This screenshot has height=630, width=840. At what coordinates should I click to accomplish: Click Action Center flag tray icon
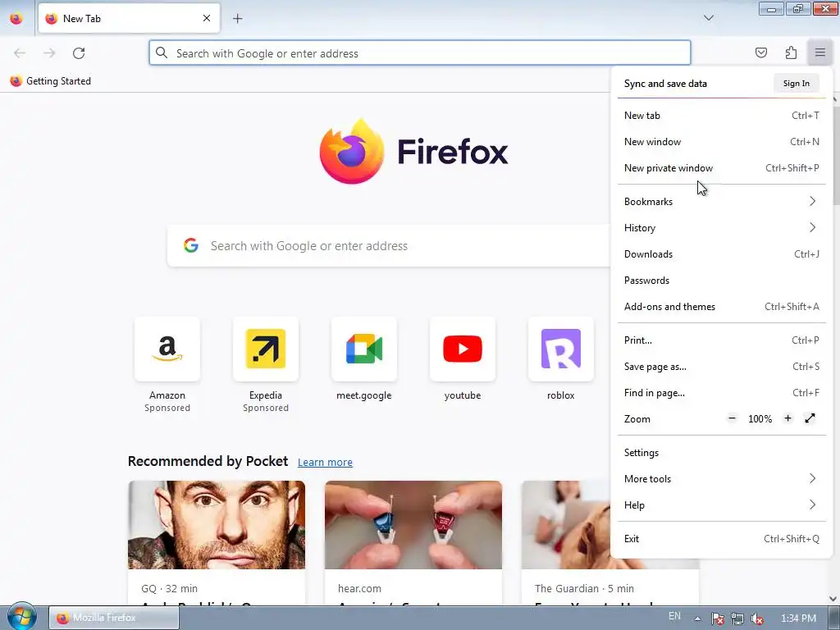(718, 619)
